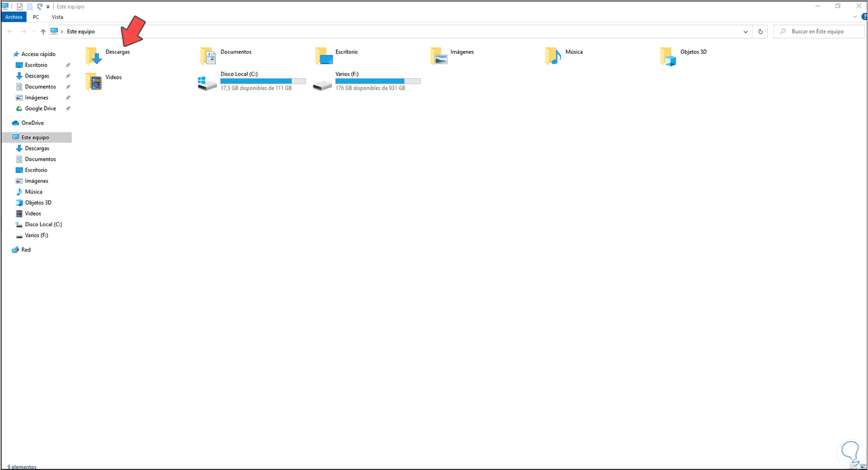Click the computer system icon in the title bar
Viewport: 868px width, 470px height.
pos(5,6)
